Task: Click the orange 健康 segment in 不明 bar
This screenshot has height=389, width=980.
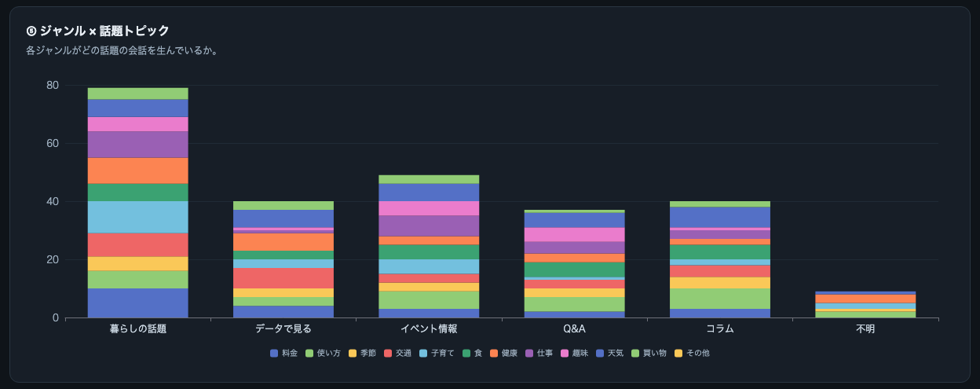Action: pos(865,299)
